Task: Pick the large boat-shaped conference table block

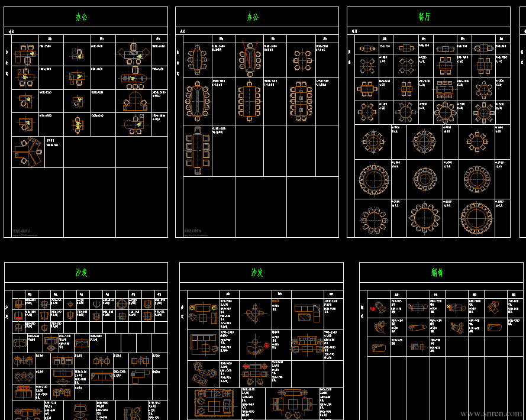Action: (x=197, y=101)
